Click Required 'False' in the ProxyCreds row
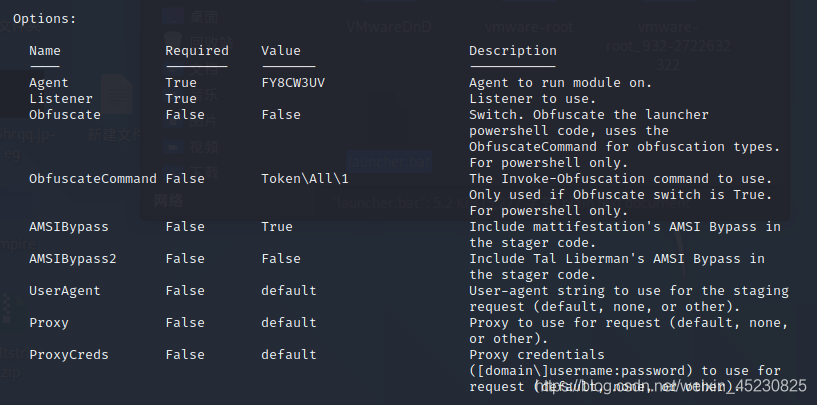The height and width of the screenshot is (405, 817). 185,354
